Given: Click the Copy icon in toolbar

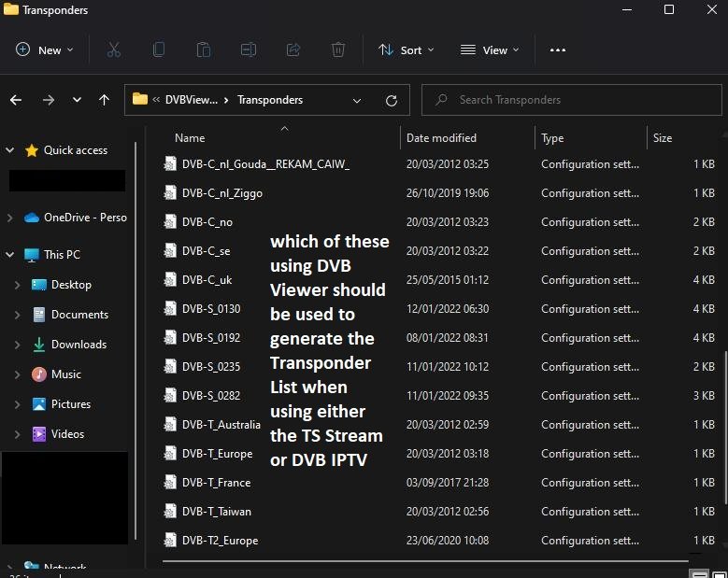Looking at the screenshot, I should tap(159, 50).
